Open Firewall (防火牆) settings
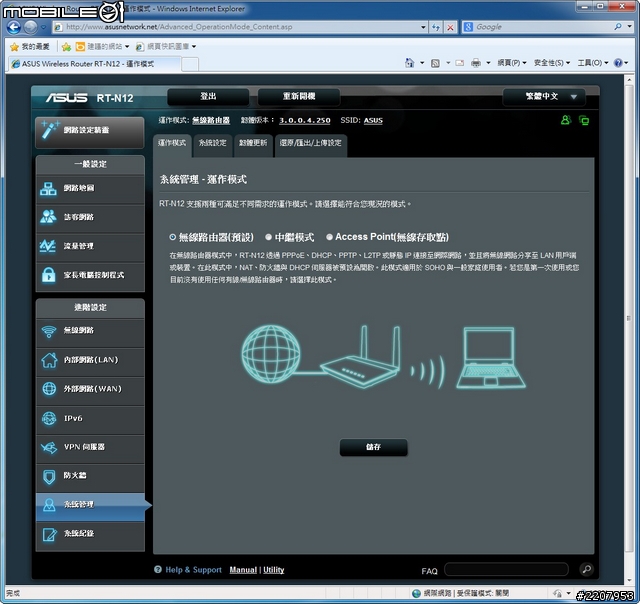 (90, 476)
